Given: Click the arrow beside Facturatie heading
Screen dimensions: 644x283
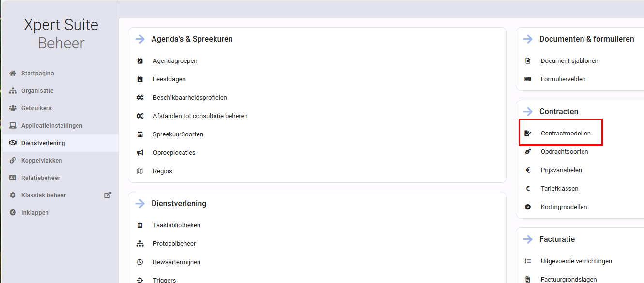Looking at the screenshot, I should (528, 239).
